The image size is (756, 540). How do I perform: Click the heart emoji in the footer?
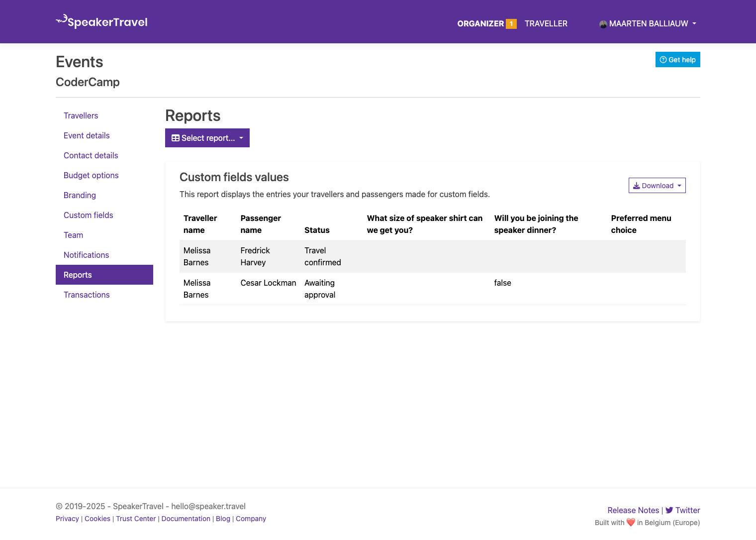[630, 522]
